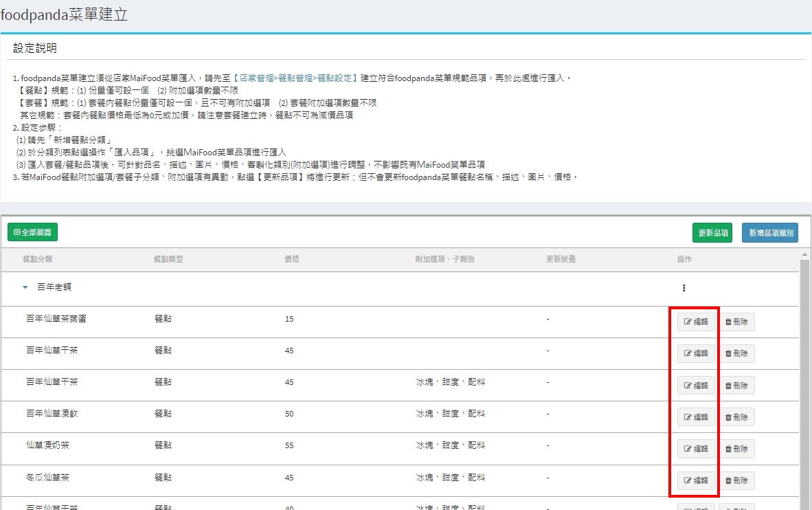
Task: Delete the 冬瓜仙草茶 item
Action: (x=736, y=480)
